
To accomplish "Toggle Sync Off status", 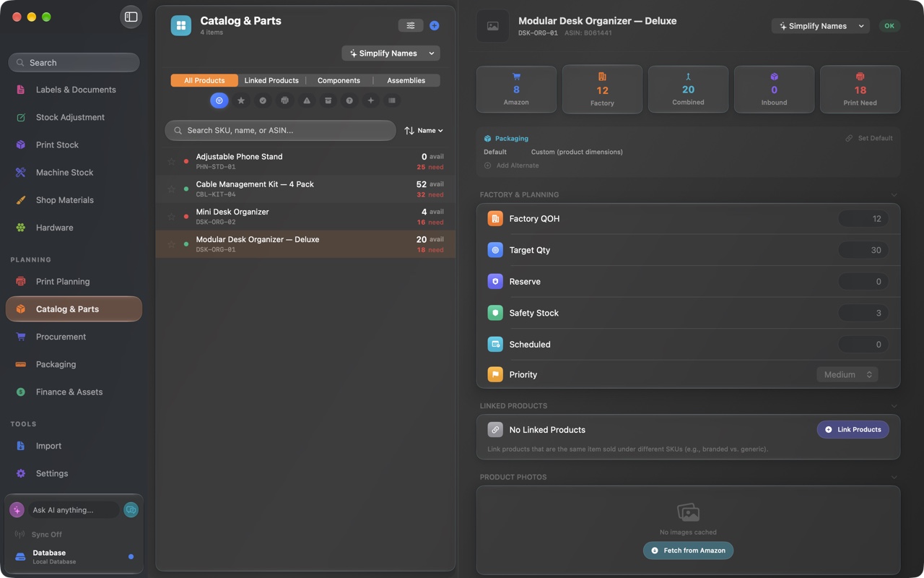I will [x=38, y=534].
